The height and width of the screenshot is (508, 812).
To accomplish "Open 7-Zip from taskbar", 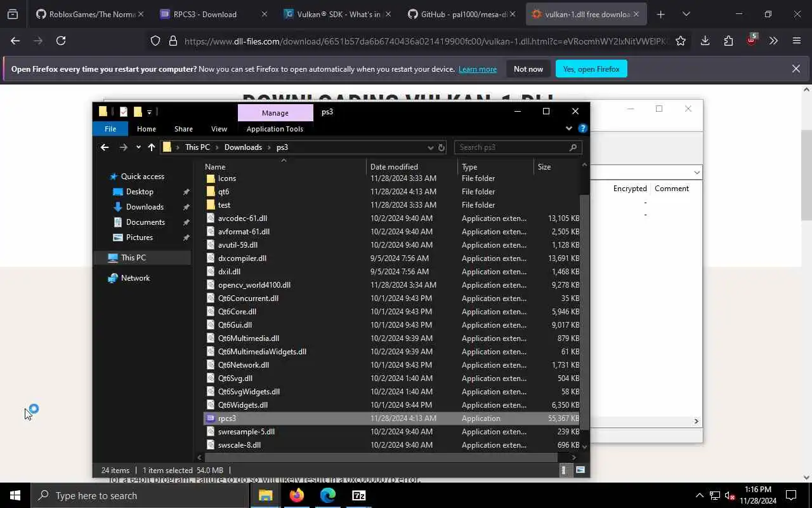I will click(x=358, y=495).
